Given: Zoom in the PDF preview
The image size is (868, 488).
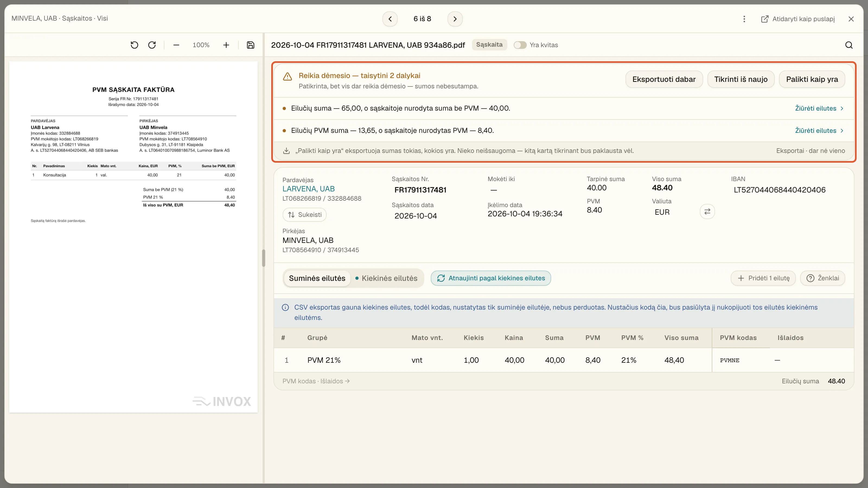Looking at the screenshot, I should [x=226, y=45].
